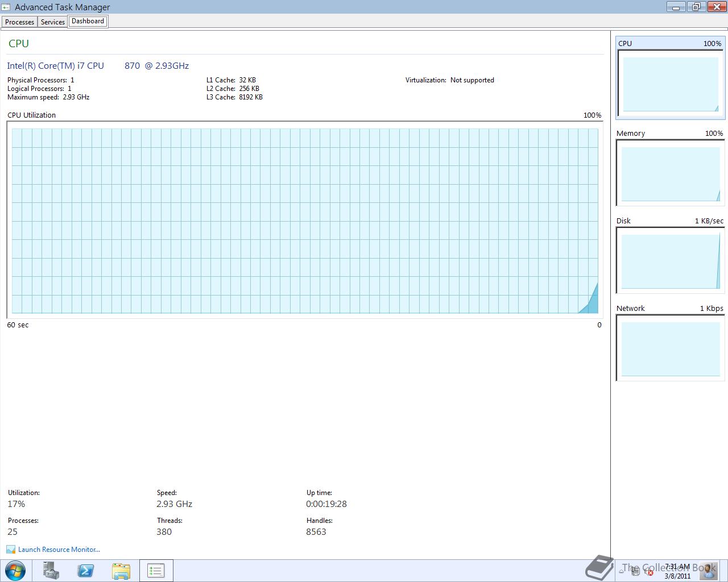
Task: Click inside the CPU Utilization graph
Action: pos(305,221)
